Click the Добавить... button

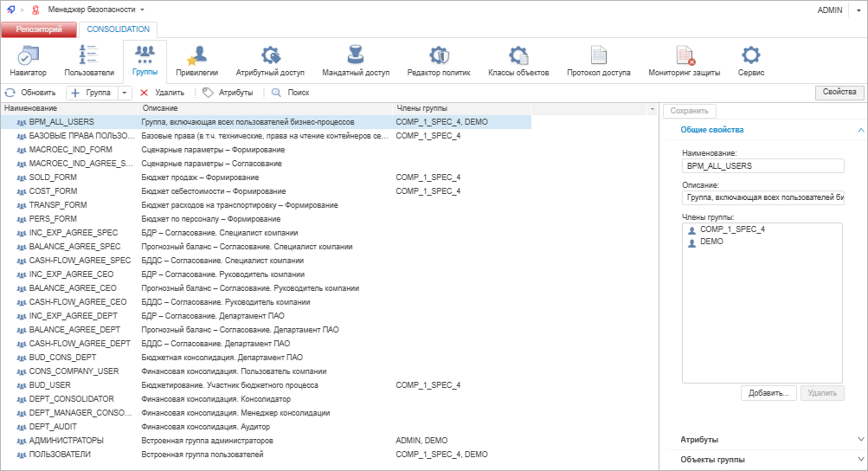(x=768, y=393)
